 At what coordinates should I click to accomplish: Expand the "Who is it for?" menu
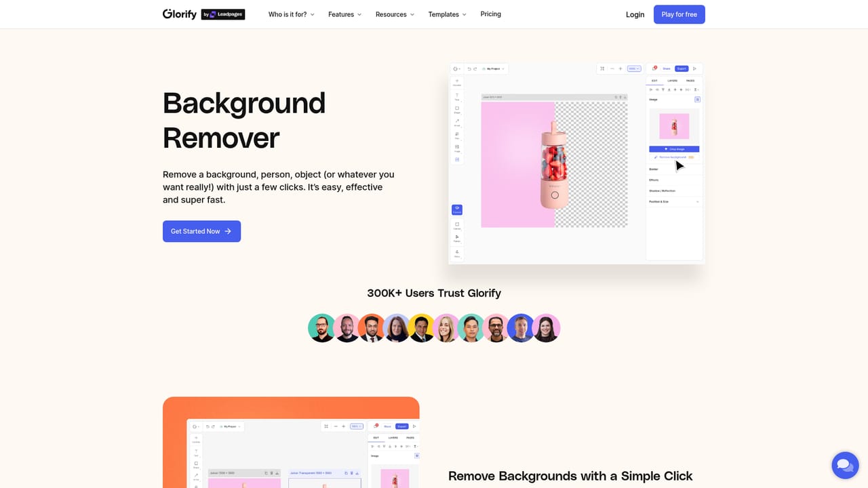[x=292, y=14]
